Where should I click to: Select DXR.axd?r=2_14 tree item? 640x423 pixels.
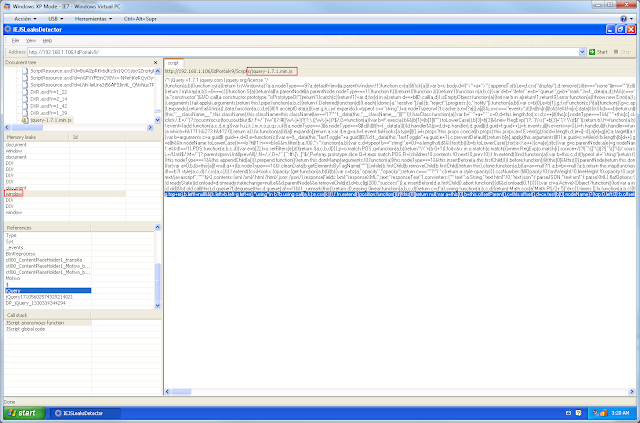[x=48, y=99]
